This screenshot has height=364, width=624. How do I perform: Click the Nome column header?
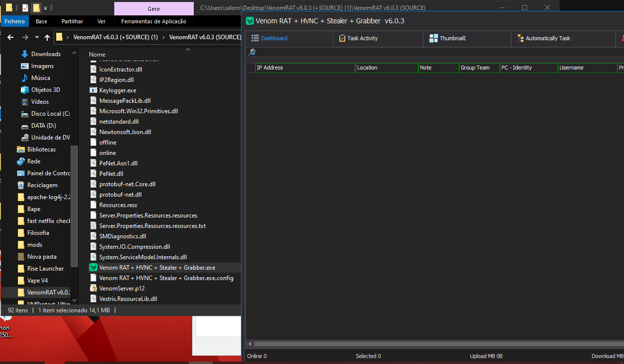pos(97,55)
